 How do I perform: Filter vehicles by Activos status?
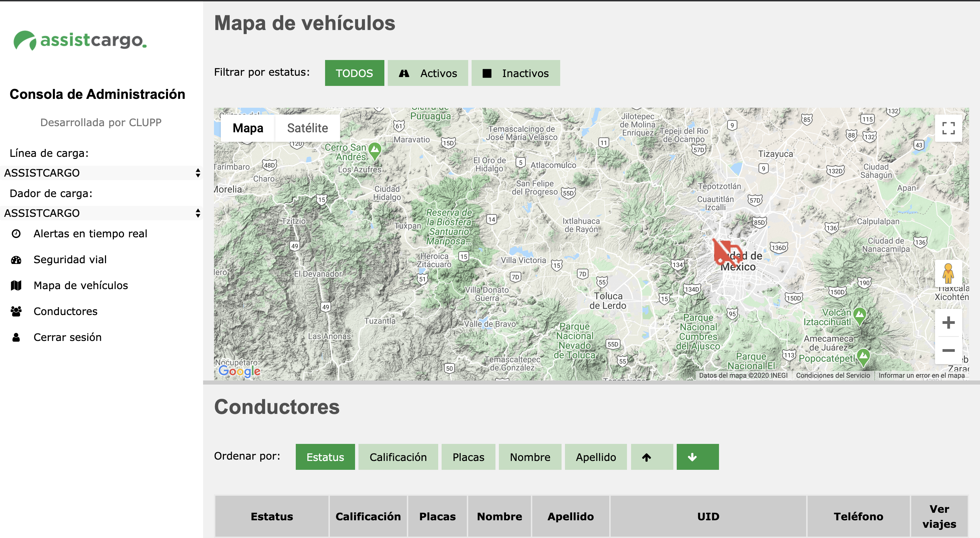point(428,73)
